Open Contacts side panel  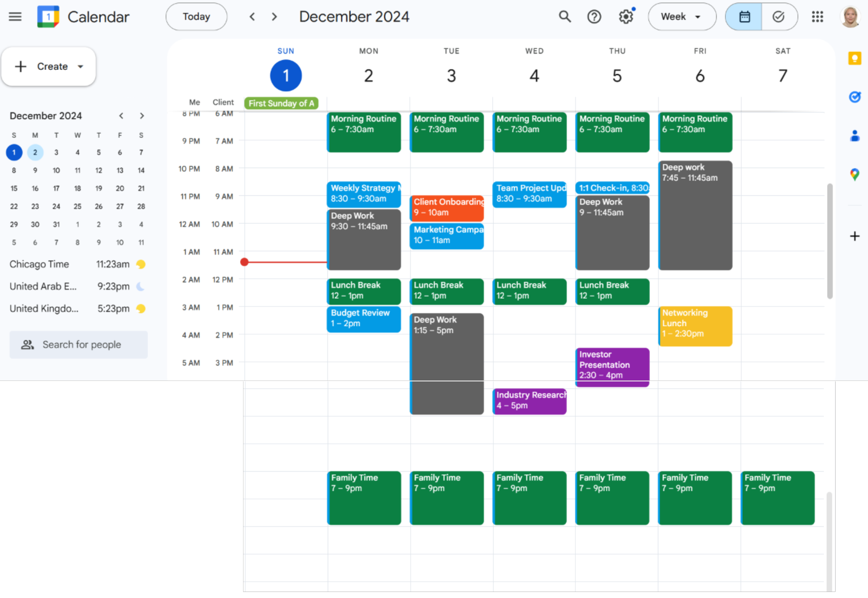pyautogui.click(x=855, y=136)
